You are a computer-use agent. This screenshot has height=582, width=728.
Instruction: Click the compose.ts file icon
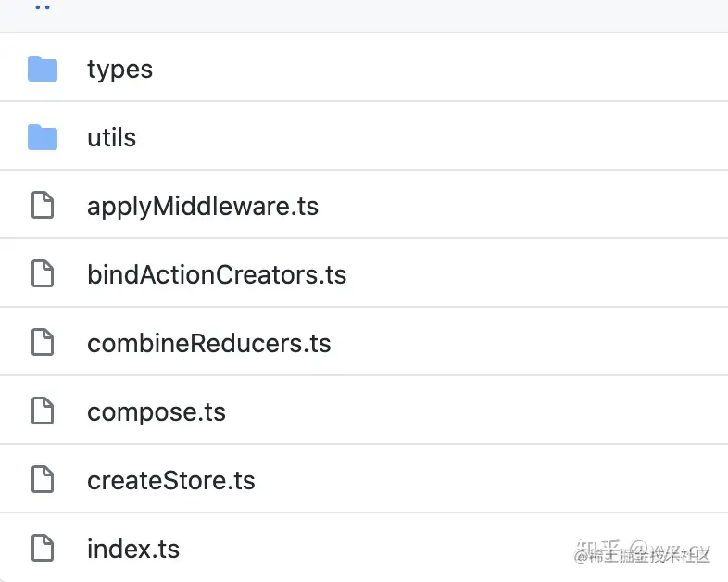click(43, 411)
